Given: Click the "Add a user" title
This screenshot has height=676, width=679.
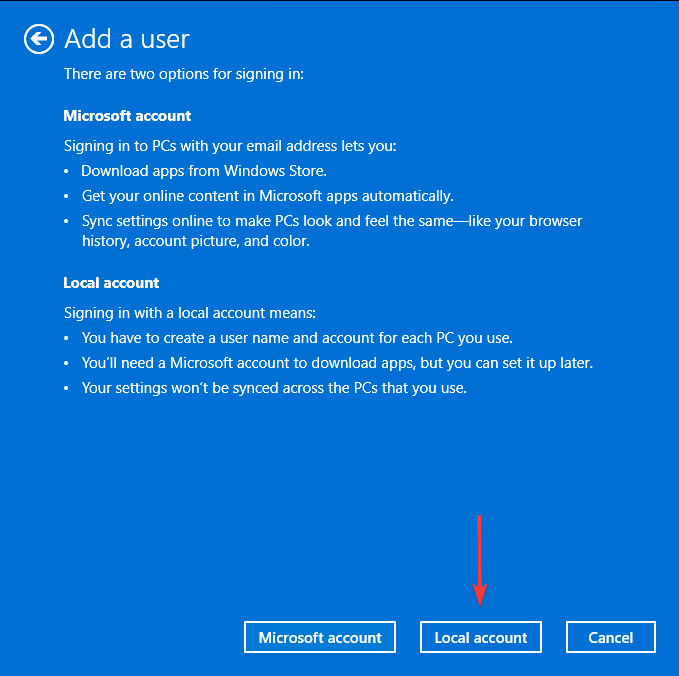Looking at the screenshot, I should coord(127,39).
